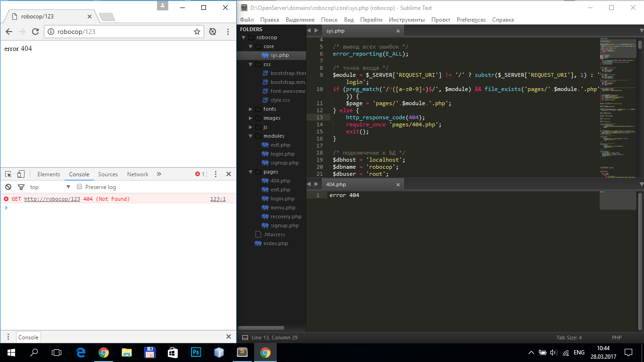Click the browser reload page icon
The image size is (644, 362).
(35, 32)
